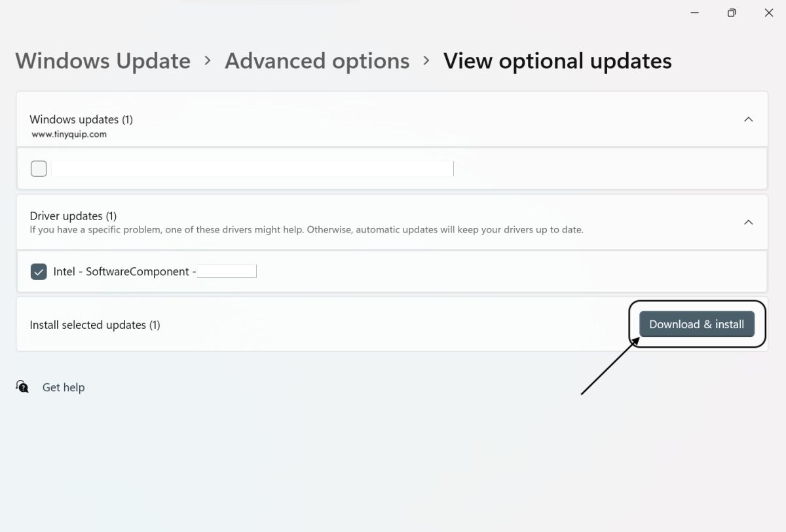Navigate to Advanced options breadcrumb
The width and height of the screenshot is (786, 532).
[317, 61]
